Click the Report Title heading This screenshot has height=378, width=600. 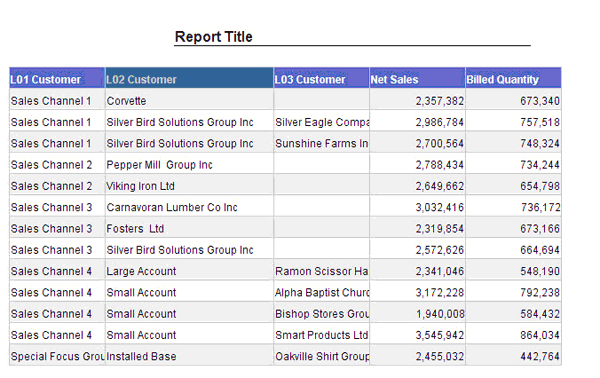(x=214, y=37)
